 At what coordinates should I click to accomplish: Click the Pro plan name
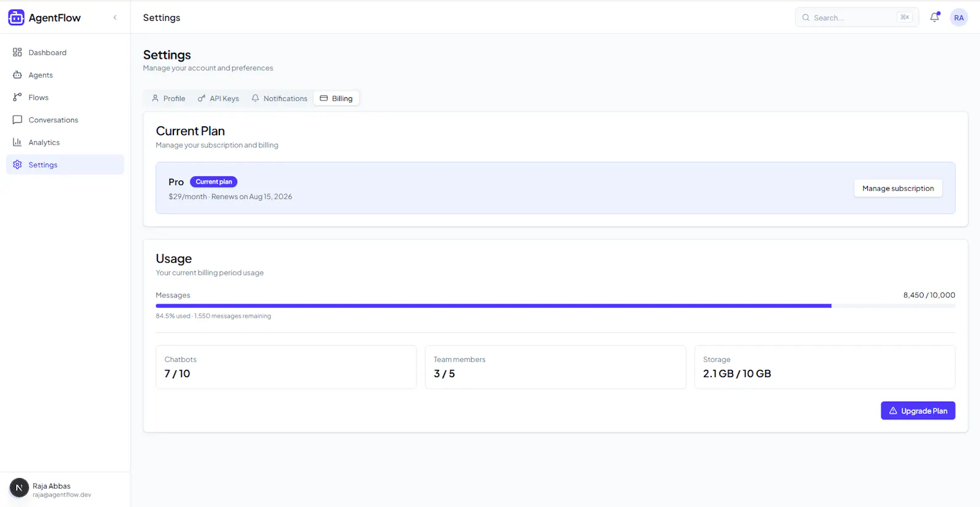[x=176, y=182]
